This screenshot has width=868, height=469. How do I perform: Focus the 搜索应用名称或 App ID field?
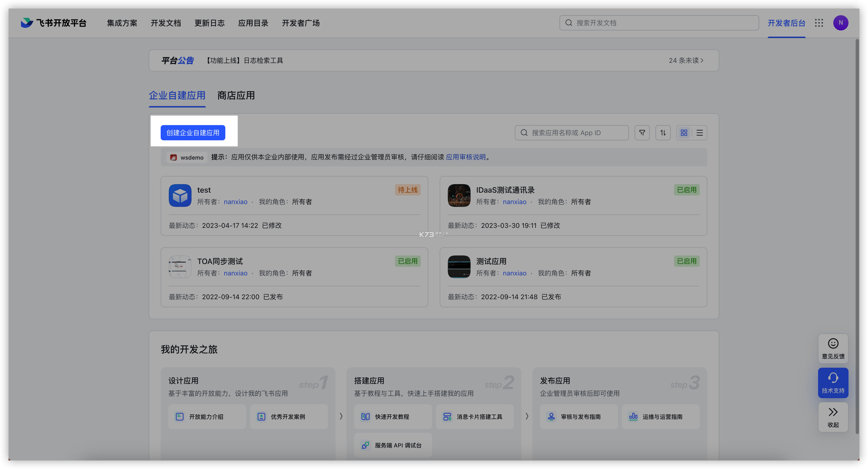tap(571, 132)
